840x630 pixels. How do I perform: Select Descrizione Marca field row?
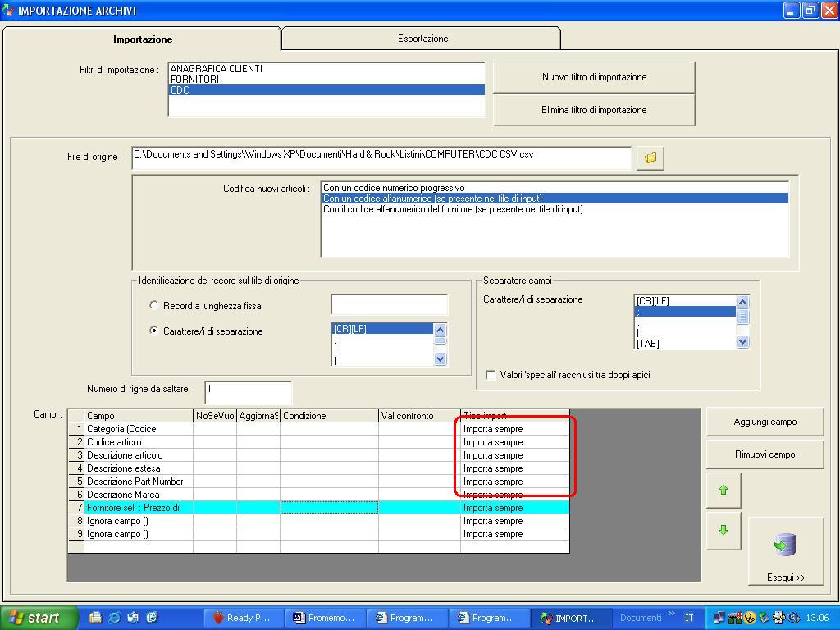tap(138, 495)
